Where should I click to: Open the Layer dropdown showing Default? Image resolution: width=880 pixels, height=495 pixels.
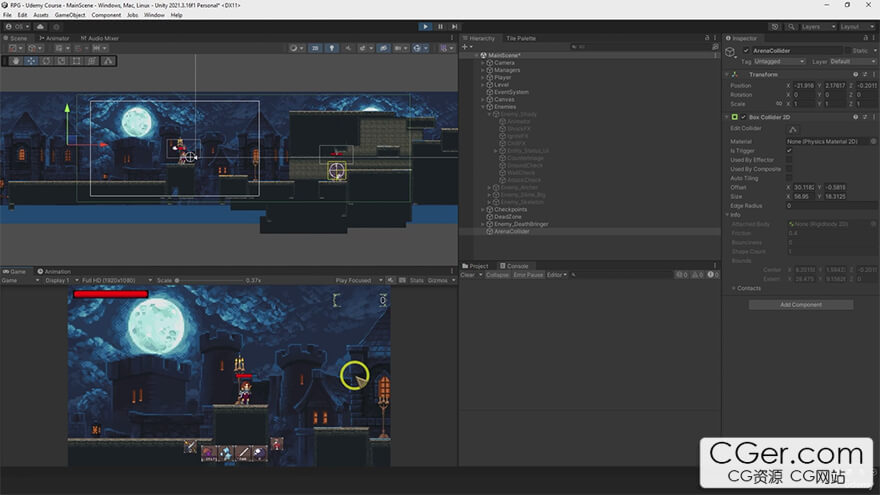click(852, 61)
